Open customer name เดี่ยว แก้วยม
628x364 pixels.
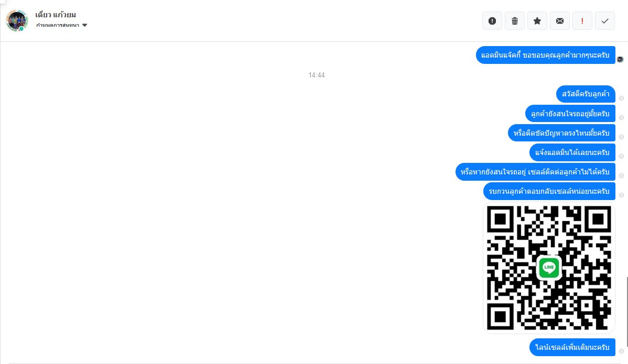coord(55,15)
